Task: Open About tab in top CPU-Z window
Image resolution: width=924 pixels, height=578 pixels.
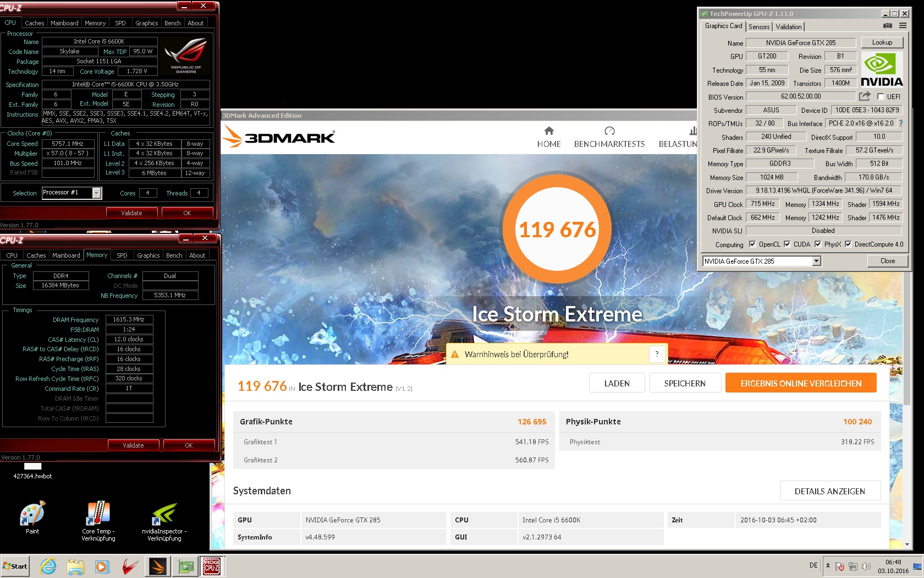Action: 196,23
